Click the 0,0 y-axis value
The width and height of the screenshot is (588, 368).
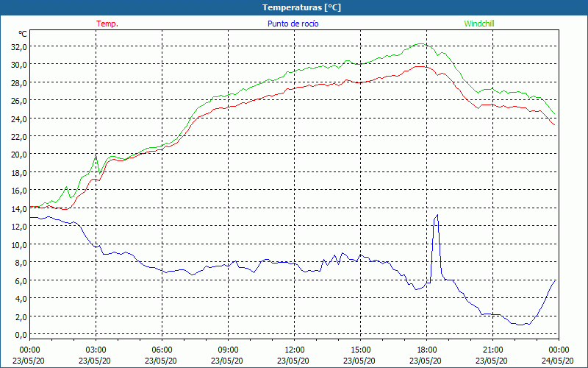click(x=21, y=335)
